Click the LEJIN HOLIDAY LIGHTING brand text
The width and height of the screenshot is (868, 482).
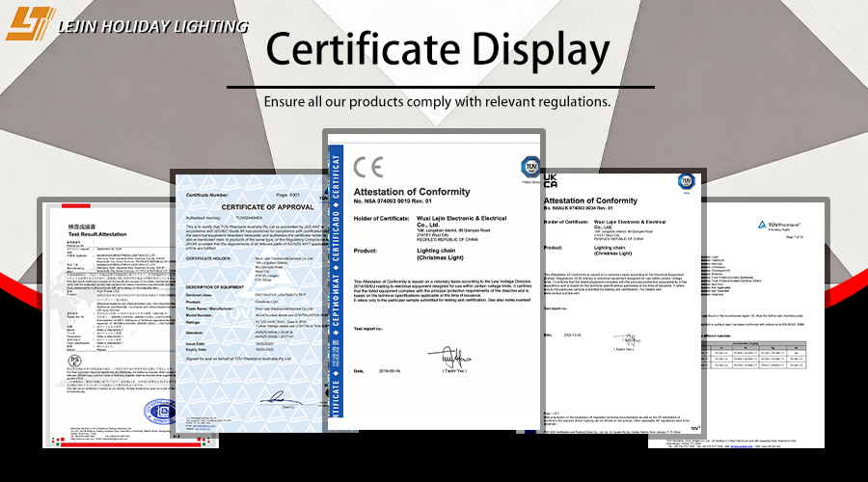pos(152,27)
